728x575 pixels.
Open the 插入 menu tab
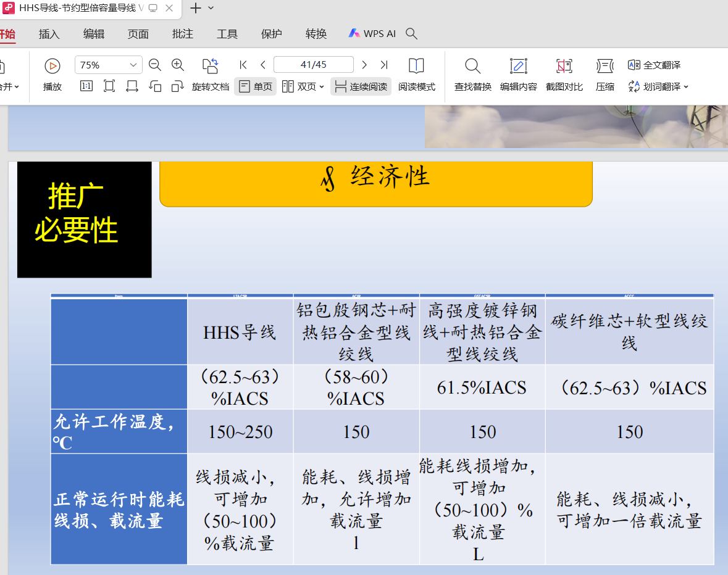(49, 34)
